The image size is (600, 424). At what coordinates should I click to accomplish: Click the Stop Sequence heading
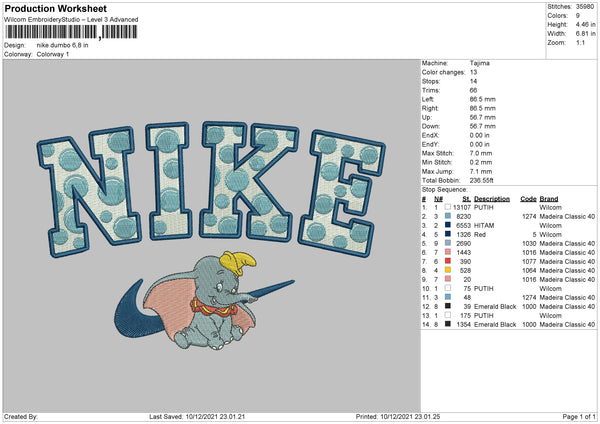point(445,188)
